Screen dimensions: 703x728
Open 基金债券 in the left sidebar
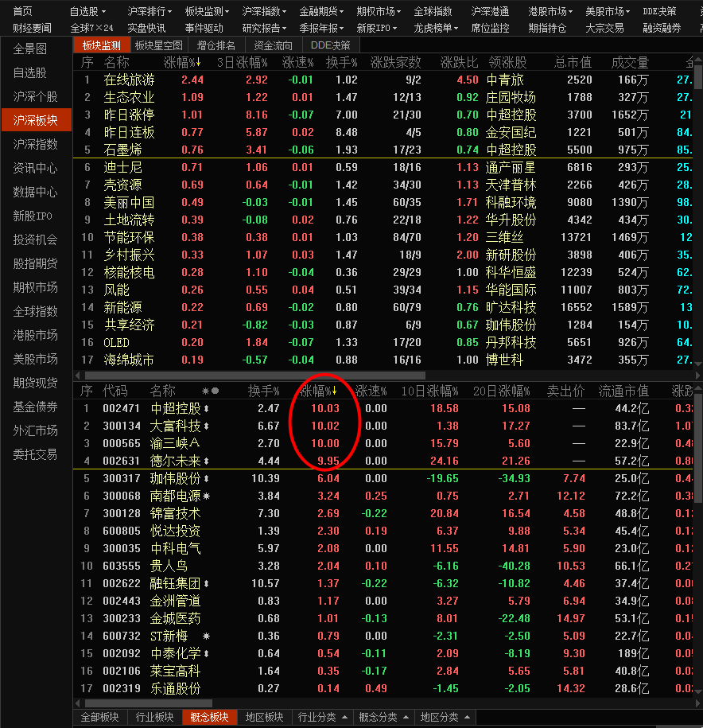coord(36,407)
